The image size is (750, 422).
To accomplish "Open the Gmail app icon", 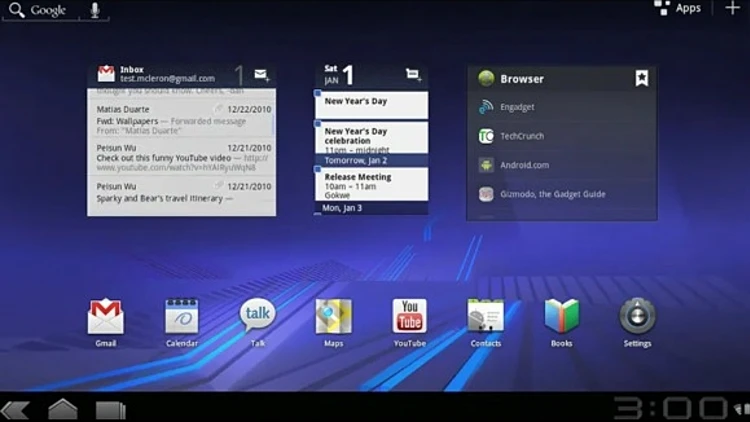I will point(105,317).
